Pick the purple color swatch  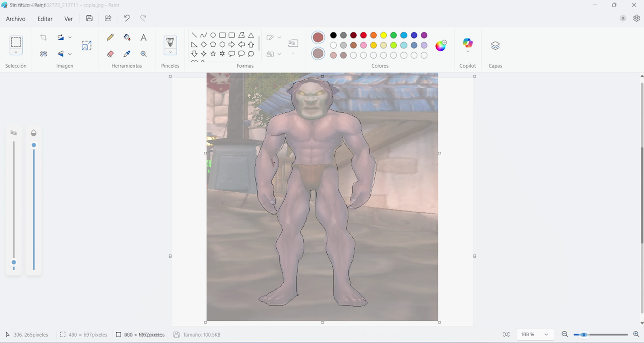(x=424, y=35)
